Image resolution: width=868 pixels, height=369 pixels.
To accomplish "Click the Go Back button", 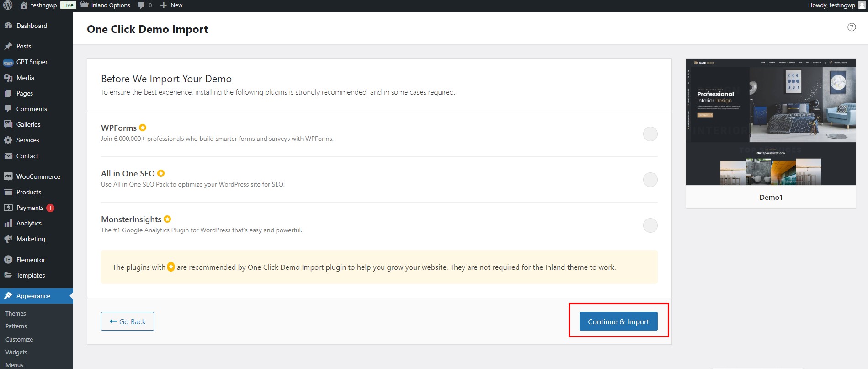I will [128, 321].
